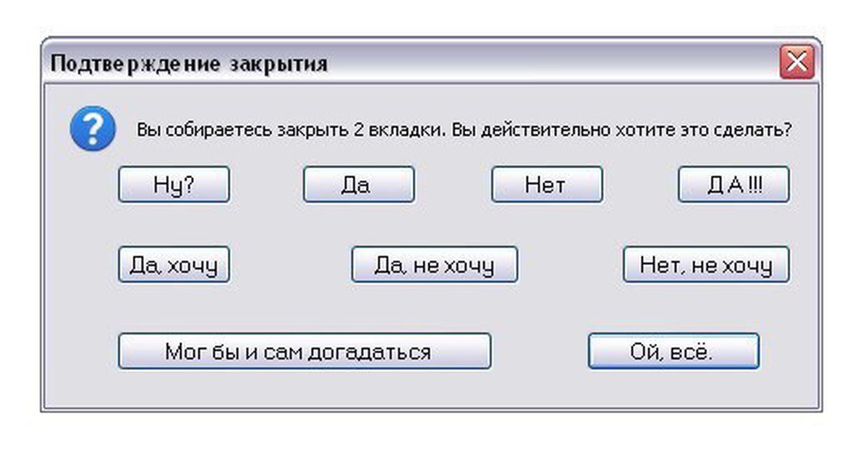This screenshot has width=868, height=456.
Task: Hit the emphatic "ДА !!!" button
Action: pyautogui.click(x=733, y=185)
